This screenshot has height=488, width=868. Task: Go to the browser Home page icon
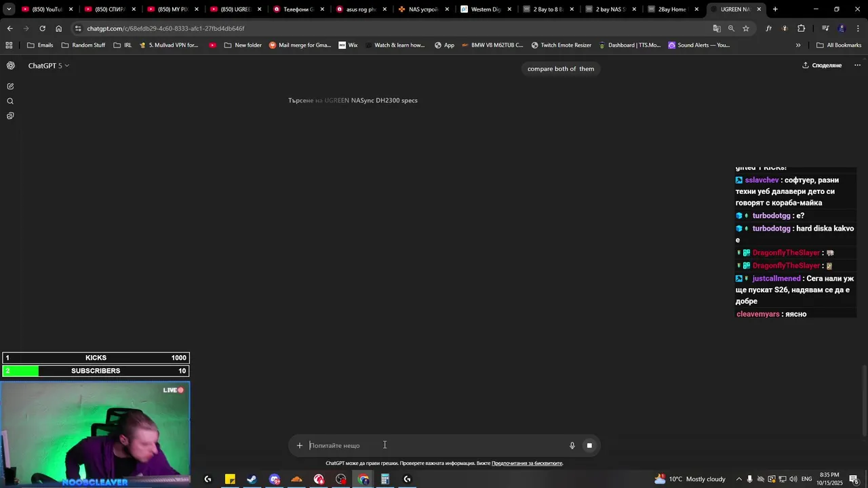pyautogui.click(x=58, y=28)
